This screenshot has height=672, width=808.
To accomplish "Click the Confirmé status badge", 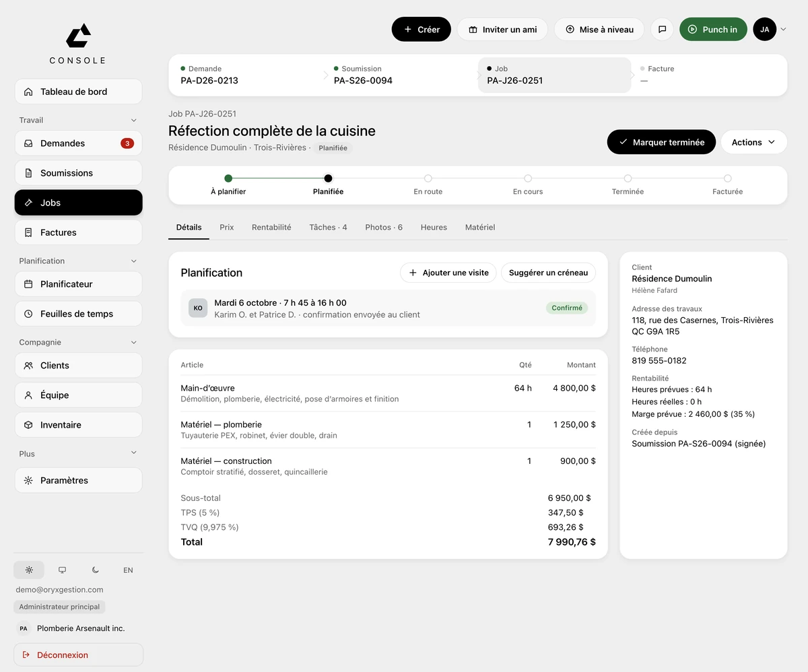I will coord(567,308).
